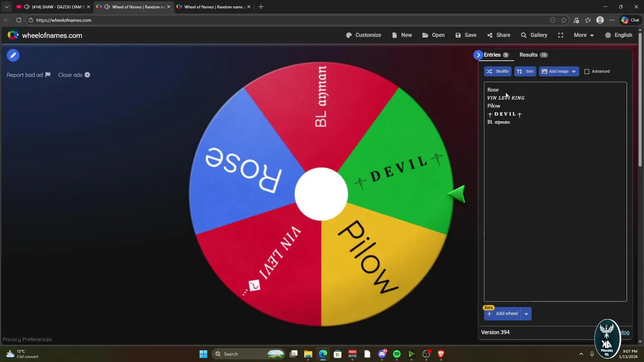The height and width of the screenshot is (362, 644).
Task: Click the address bar URL
Action: [63, 20]
